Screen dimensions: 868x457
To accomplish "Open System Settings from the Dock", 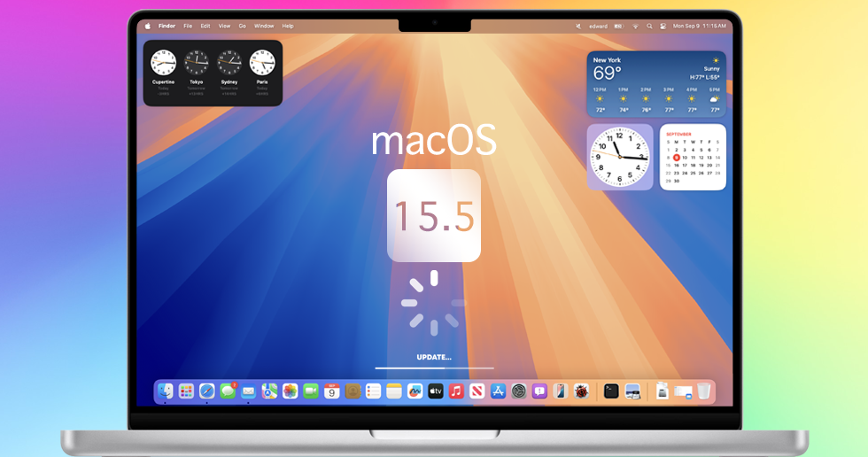I will pyautogui.click(x=519, y=391).
